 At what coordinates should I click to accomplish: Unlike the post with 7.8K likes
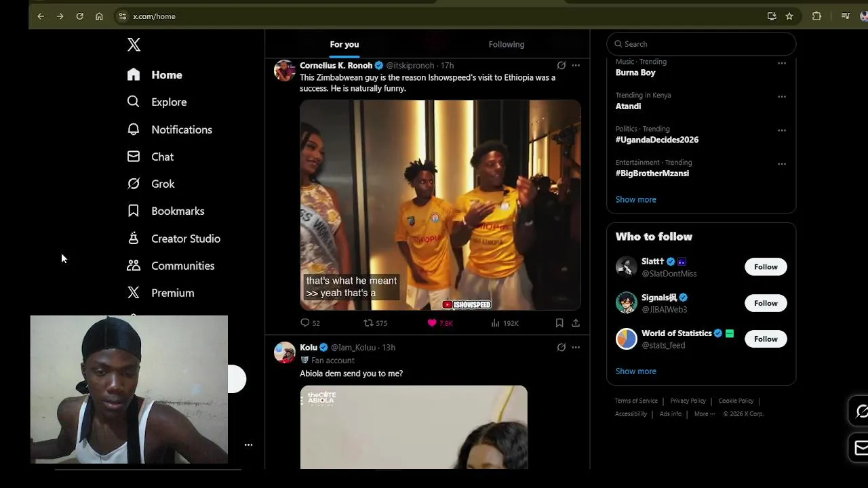[439, 323]
